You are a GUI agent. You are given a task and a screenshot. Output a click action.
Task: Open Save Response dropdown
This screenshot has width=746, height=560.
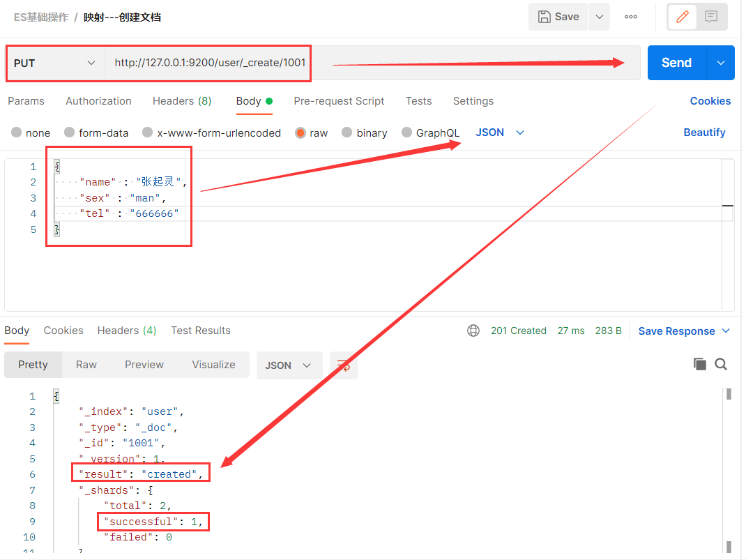684,331
